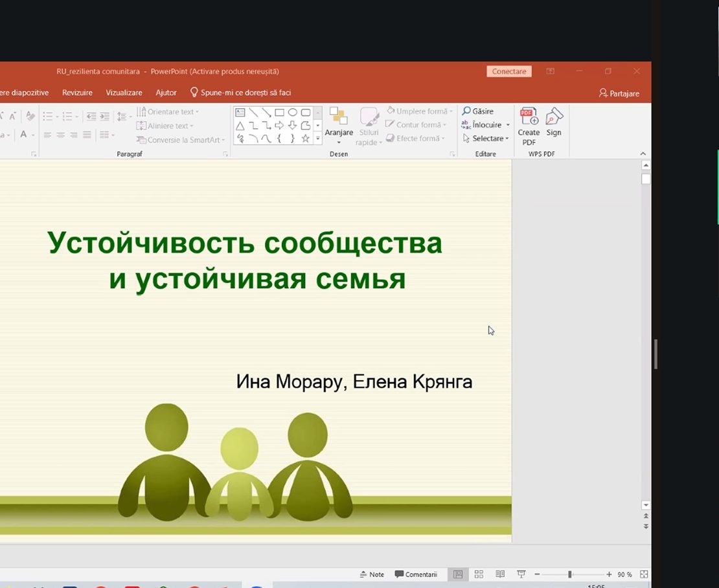Click the Create PDF icon

coord(529,117)
